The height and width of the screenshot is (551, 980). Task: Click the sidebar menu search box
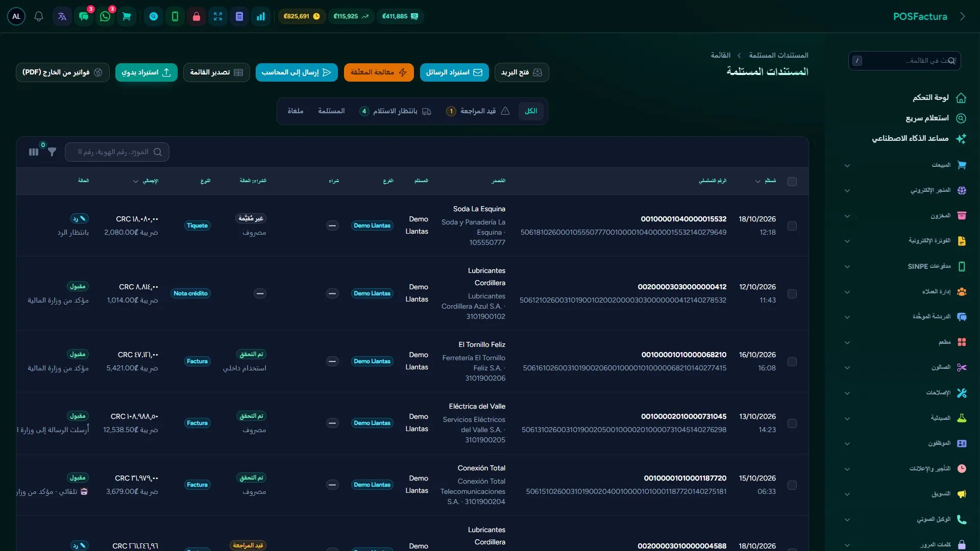pyautogui.click(x=904, y=61)
